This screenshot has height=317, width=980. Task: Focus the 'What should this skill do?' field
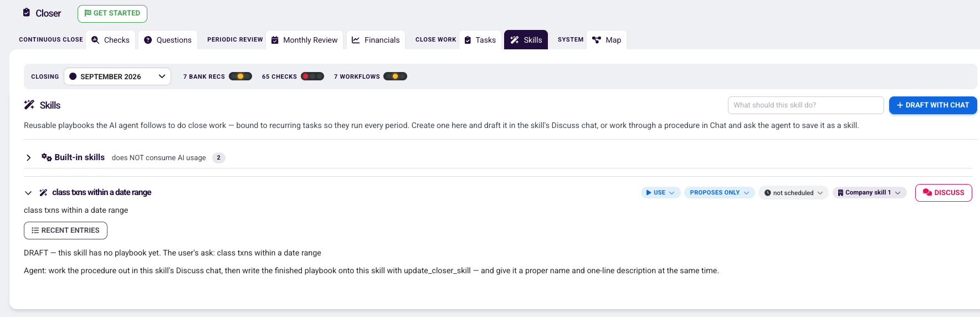tap(805, 105)
